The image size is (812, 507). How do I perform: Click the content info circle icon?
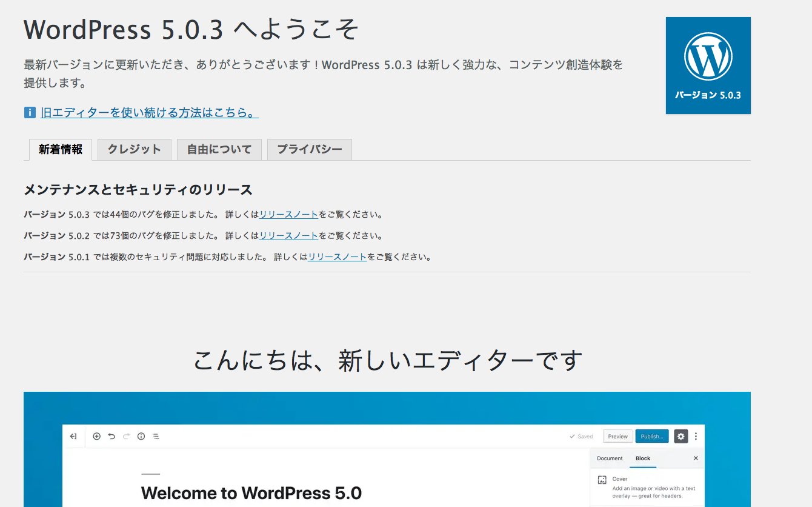click(x=141, y=436)
